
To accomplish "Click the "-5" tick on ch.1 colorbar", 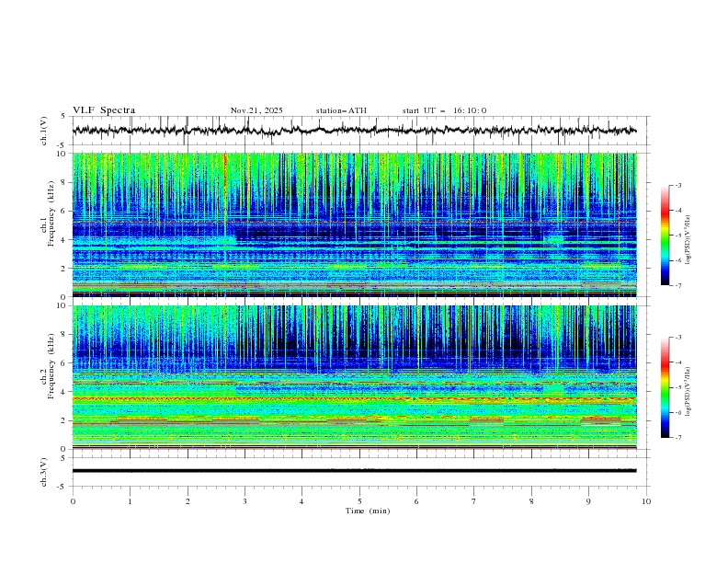I will pyautogui.click(x=678, y=236).
